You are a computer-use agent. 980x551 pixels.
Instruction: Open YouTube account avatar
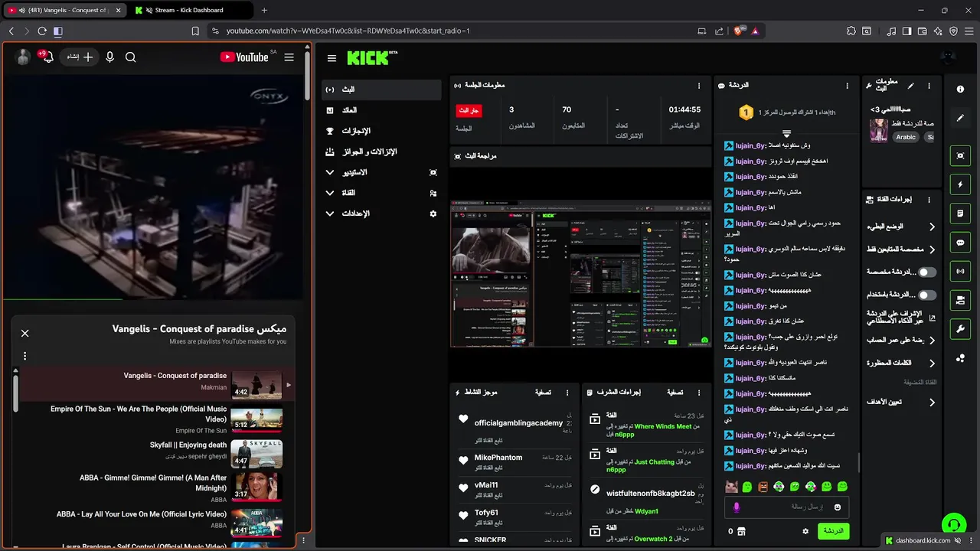[x=24, y=57]
